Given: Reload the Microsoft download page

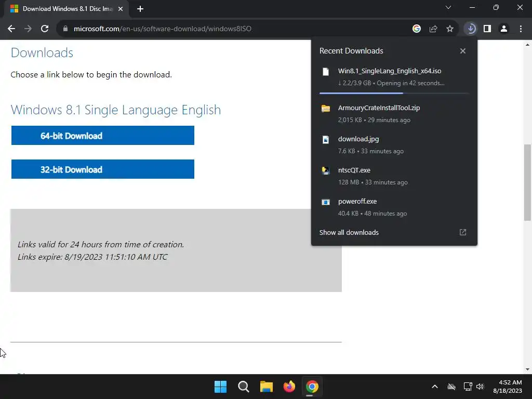Looking at the screenshot, I should tap(45, 29).
